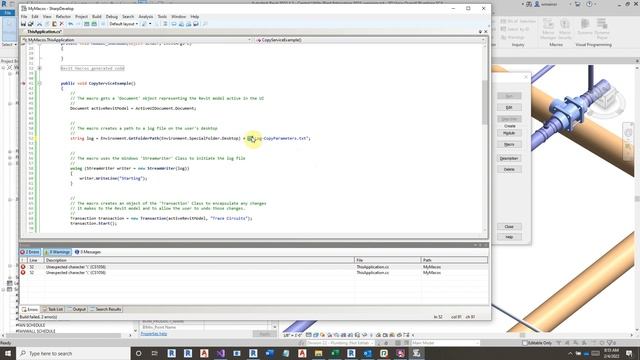Click the Undo arrow in toolbar

[71, 24]
